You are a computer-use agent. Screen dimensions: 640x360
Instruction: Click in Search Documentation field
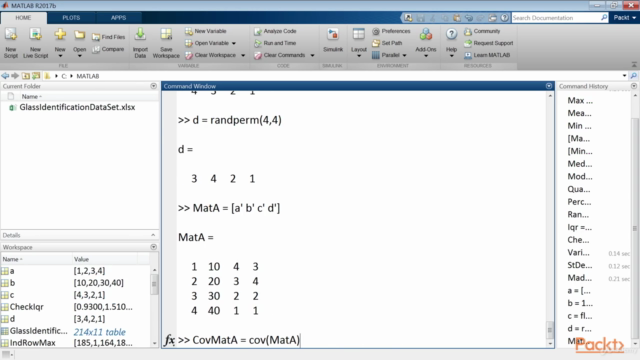tap(556, 18)
